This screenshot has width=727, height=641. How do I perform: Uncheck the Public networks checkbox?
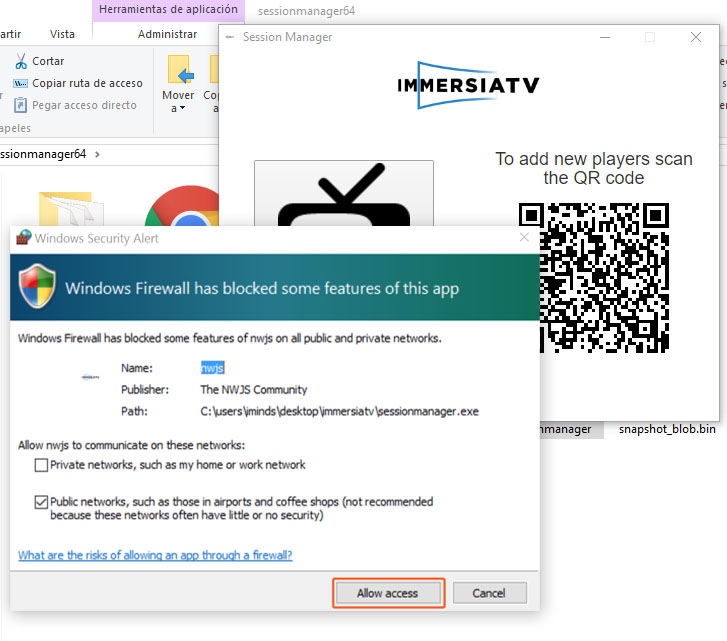pos(41,502)
